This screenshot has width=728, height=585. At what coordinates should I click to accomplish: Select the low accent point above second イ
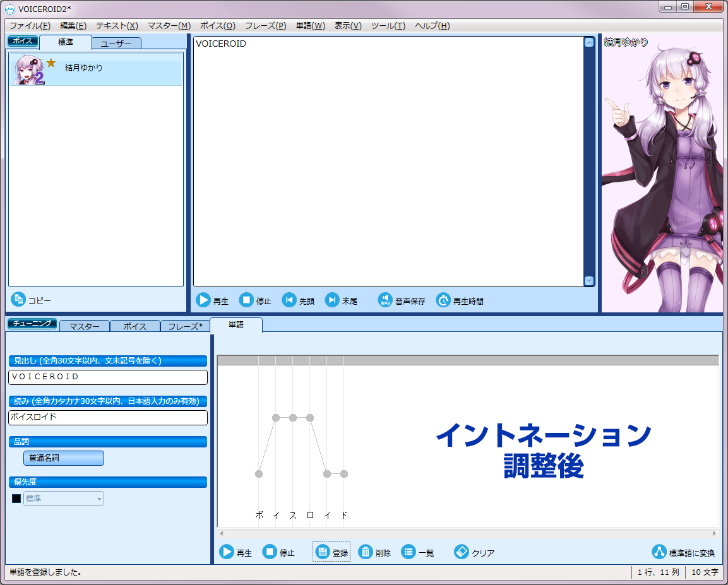click(x=327, y=474)
